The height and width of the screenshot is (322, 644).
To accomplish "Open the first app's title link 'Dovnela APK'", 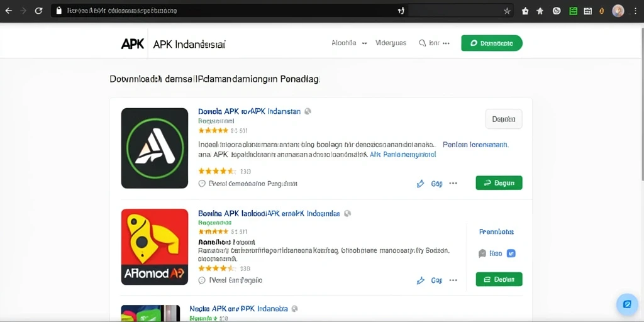I will point(249,111).
